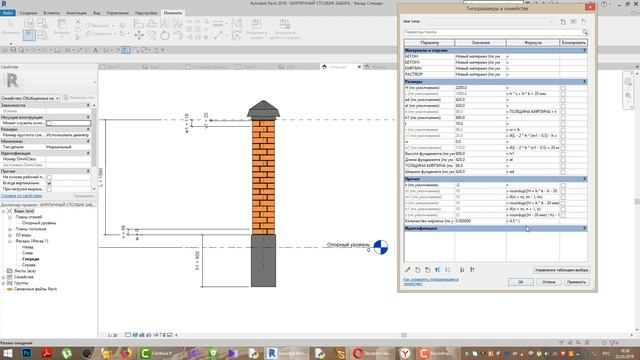Expand 'Семейства' node in Project Browser

[4, 277]
